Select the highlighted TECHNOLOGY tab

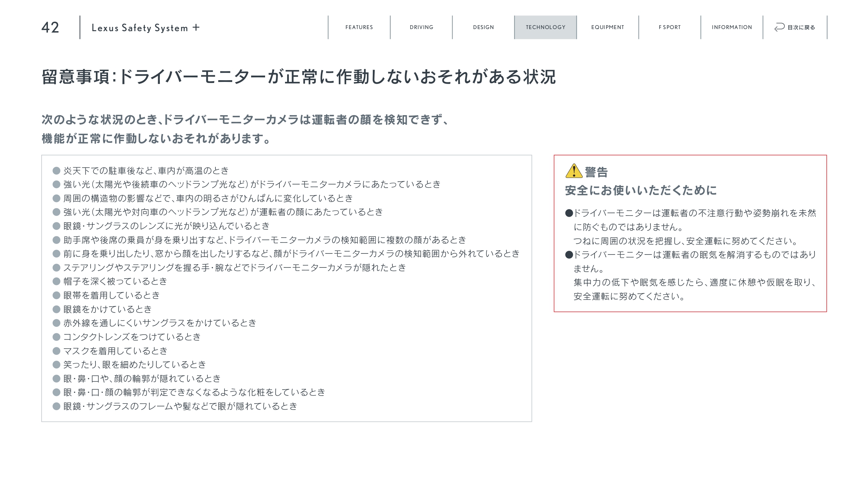[545, 27]
